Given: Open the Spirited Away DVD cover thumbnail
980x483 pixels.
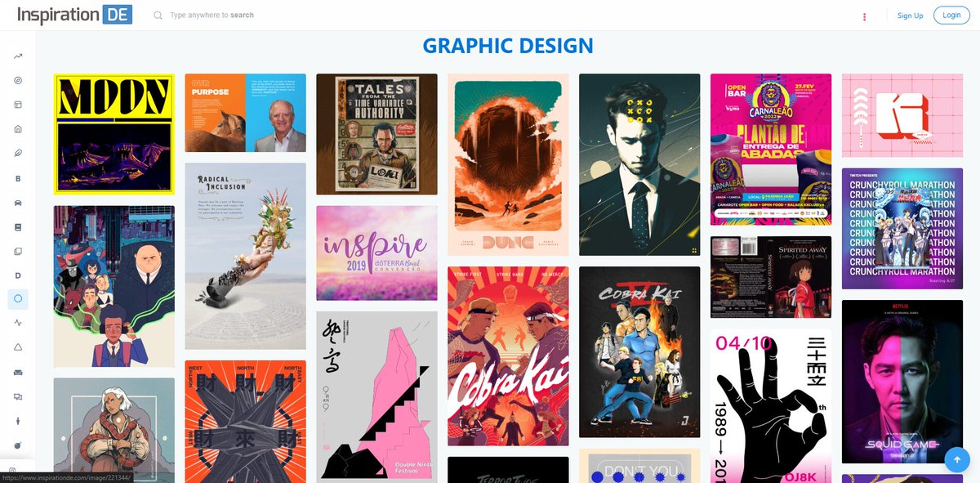Looking at the screenshot, I should tap(771, 276).
